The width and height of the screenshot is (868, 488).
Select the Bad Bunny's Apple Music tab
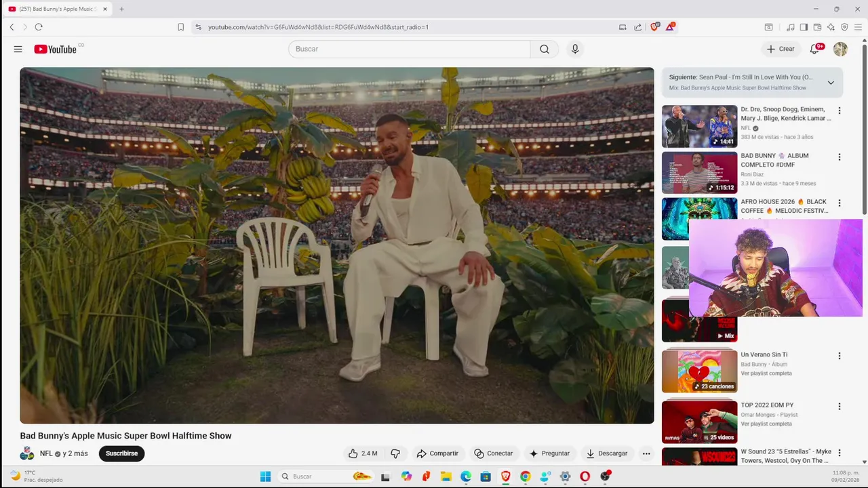(x=58, y=9)
